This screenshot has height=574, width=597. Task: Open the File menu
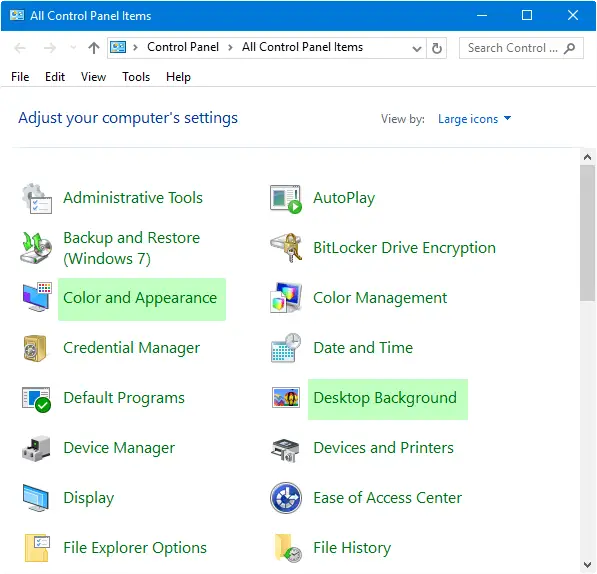(20, 77)
